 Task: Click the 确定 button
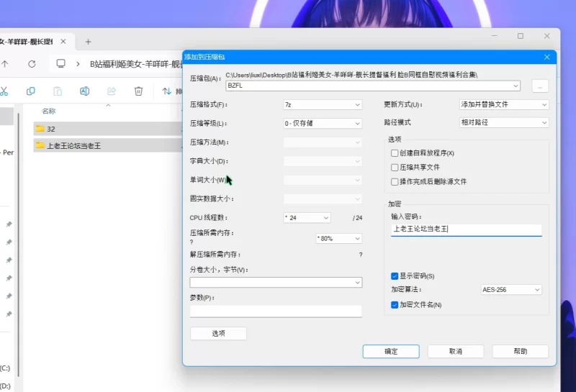click(391, 351)
